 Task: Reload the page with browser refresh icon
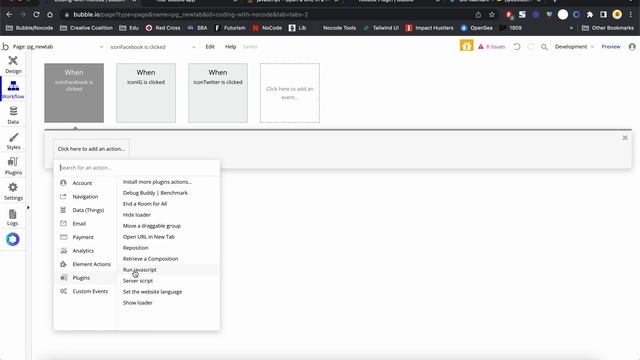(36, 14)
